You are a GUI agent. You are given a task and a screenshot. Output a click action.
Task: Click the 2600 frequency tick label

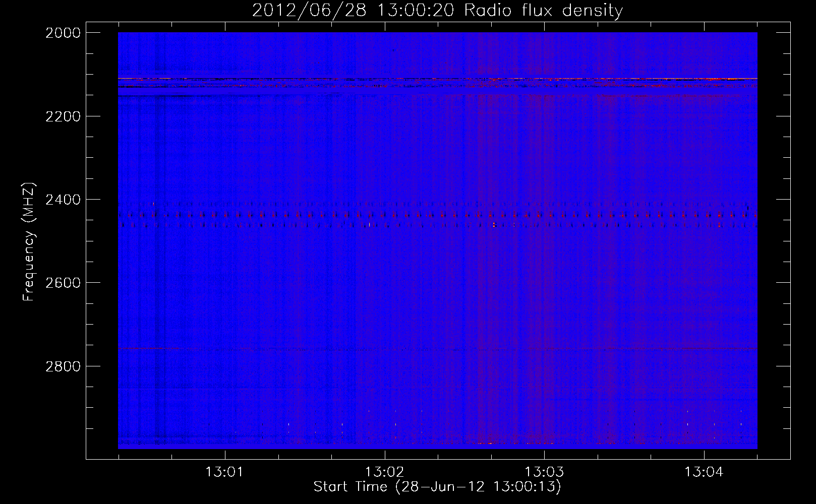tap(63, 283)
